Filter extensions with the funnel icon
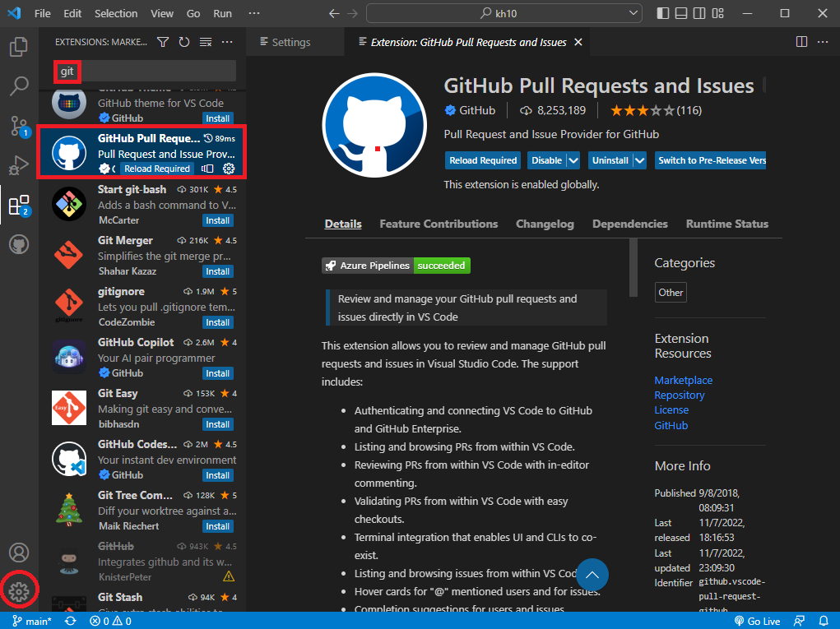 163,42
